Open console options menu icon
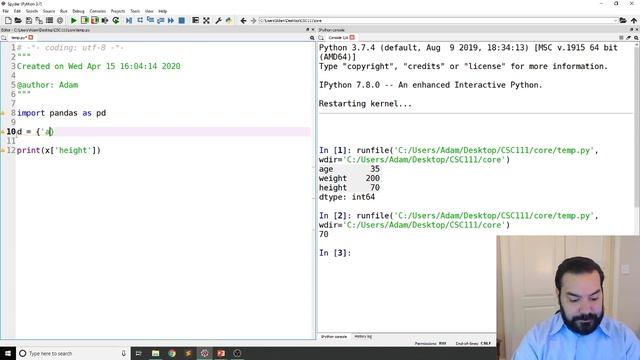Screen dimensions: 640x360 point(621,38)
